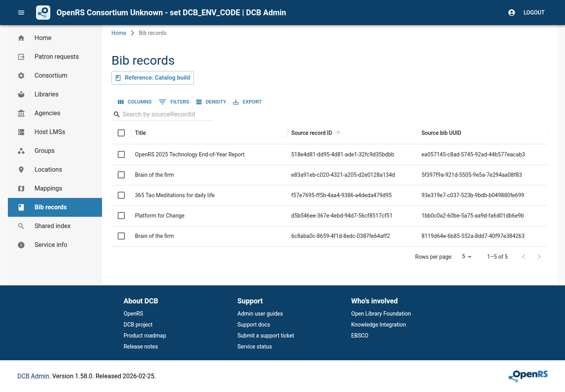Open the Admin user guides link

click(260, 314)
